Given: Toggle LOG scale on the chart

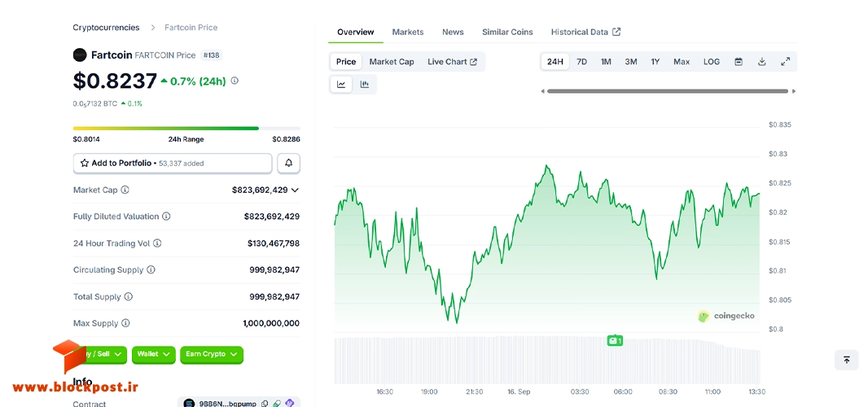Looking at the screenshot, I should (x=712, y=62).
